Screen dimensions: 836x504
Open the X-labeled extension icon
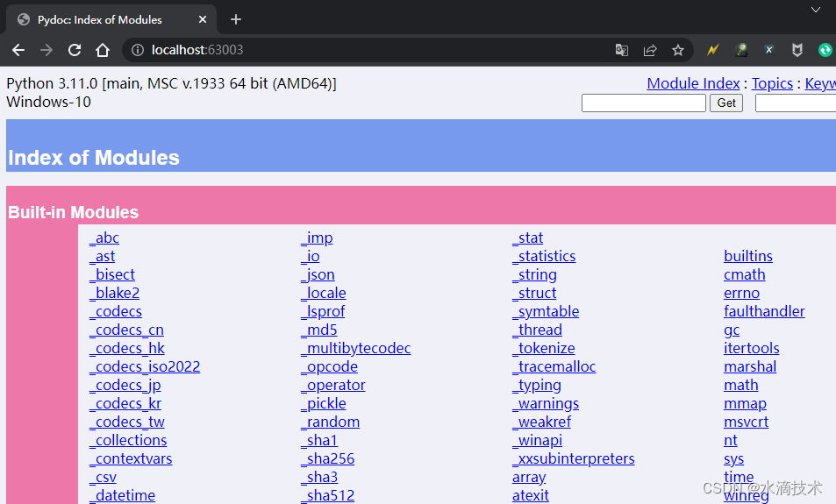click(768, 50)
